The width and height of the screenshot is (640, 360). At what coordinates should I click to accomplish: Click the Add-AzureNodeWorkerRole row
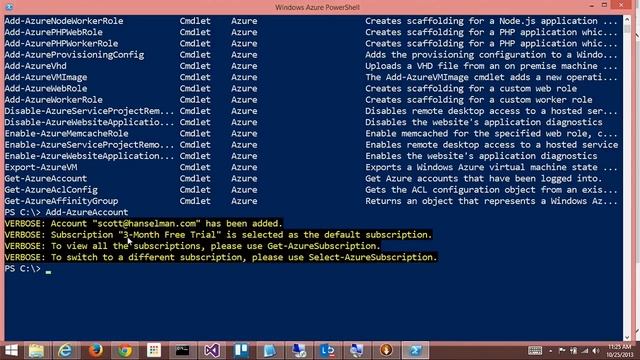[x=311, y=21]
